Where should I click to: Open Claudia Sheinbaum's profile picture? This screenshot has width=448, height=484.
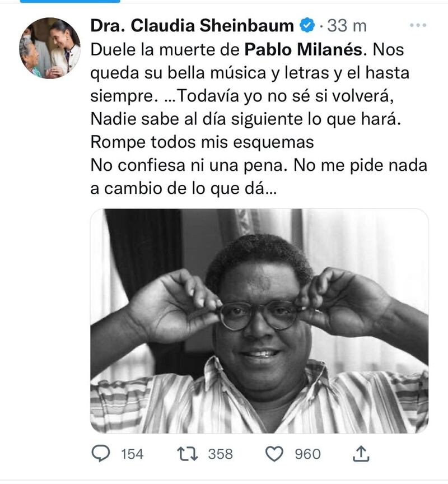50,48
